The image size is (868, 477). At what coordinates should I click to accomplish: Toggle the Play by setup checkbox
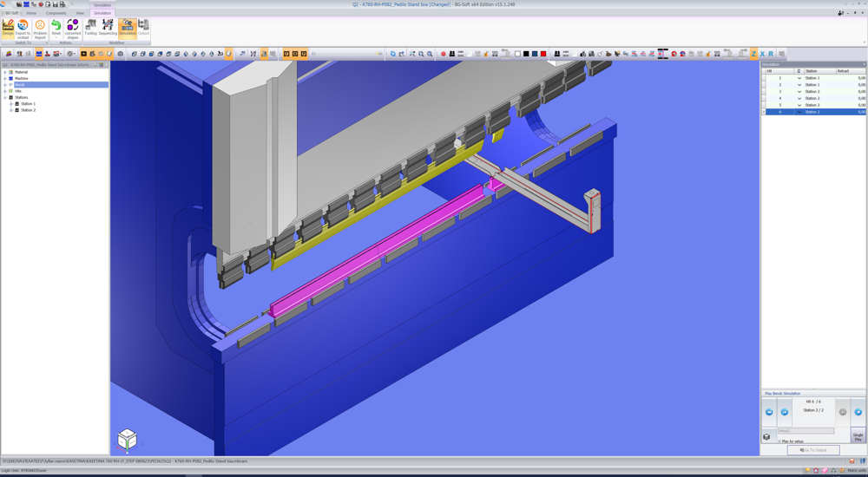point(779,441)
